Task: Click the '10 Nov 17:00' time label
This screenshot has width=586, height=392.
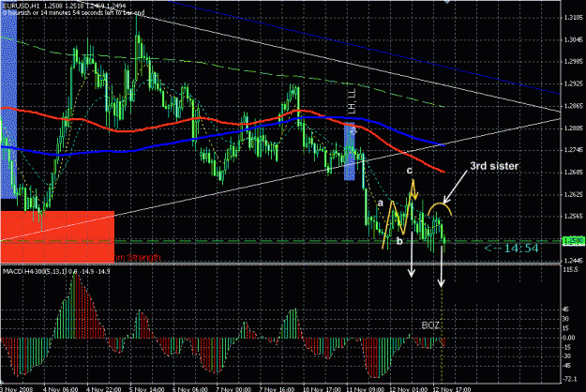Action: pyautogui.click(x=322, y=389)
